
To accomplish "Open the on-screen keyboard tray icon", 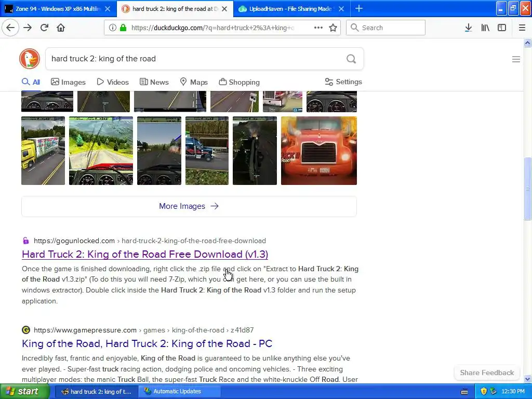I will pyautogui.click(x=464, y=392).
